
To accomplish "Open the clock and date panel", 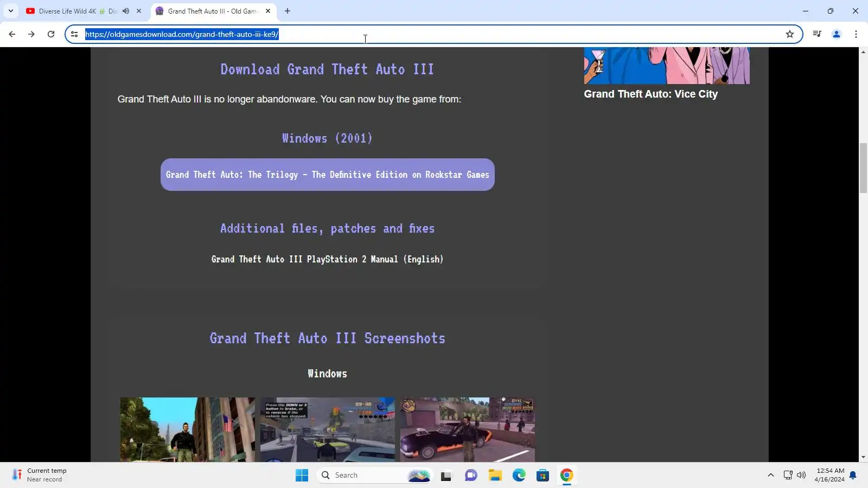I will (830, 475).
